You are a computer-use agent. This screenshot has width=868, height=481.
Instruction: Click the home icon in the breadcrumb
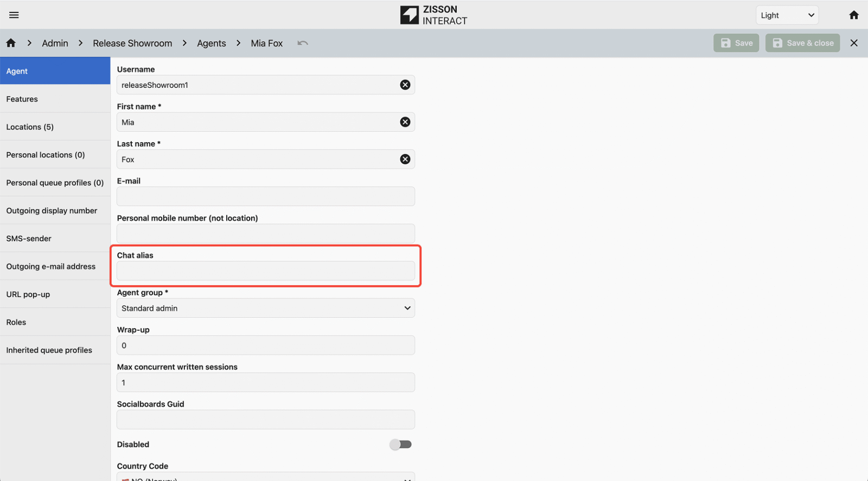point(11,43)
